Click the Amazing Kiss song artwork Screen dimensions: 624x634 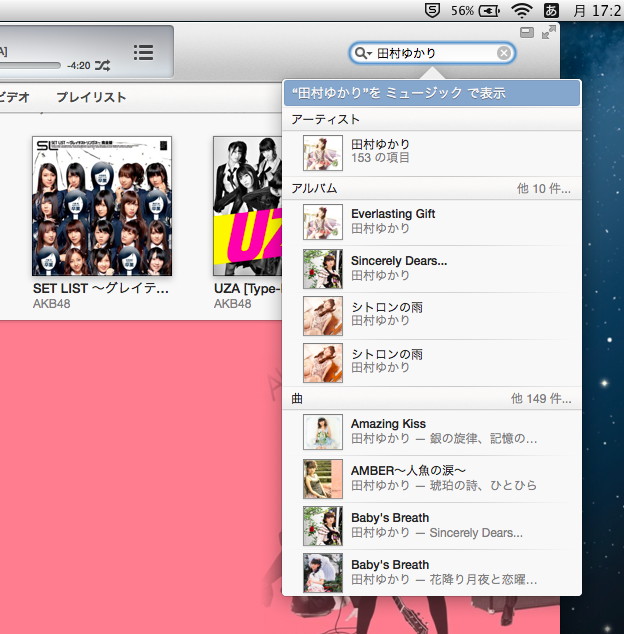pos(322,432)
